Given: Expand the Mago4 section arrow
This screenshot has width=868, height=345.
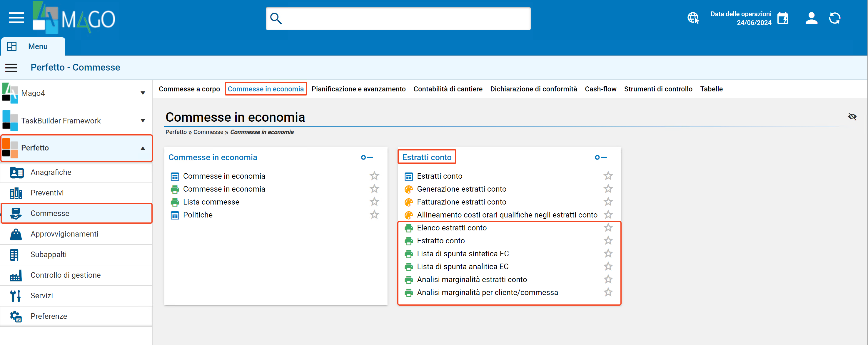Looking at the screenshot, I should (143, 93).
